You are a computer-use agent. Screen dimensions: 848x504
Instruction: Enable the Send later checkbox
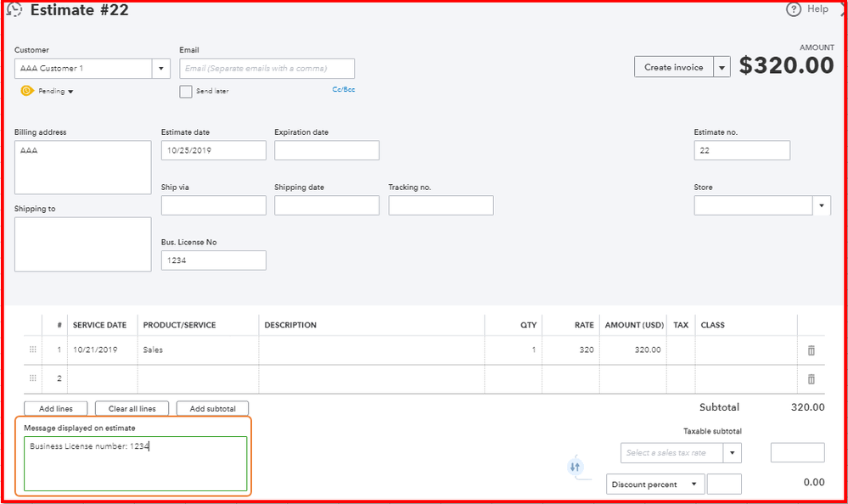tap(186, 91)
